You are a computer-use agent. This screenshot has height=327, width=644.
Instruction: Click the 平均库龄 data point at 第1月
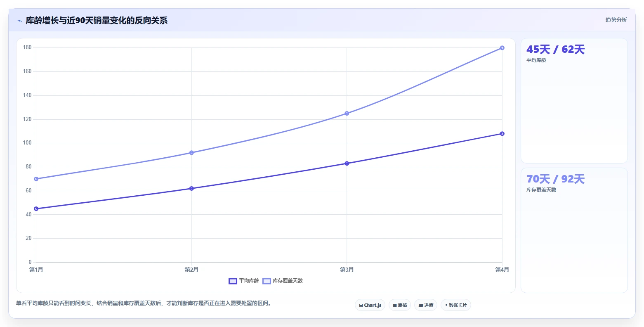coord(36,209)
